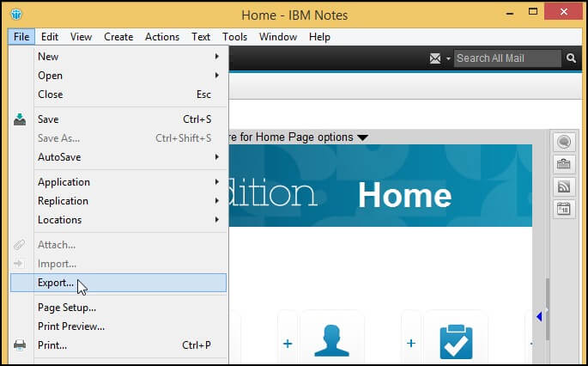588x366 pixels.
Task: Open the Window menu
Action: (x=278, y=37)
